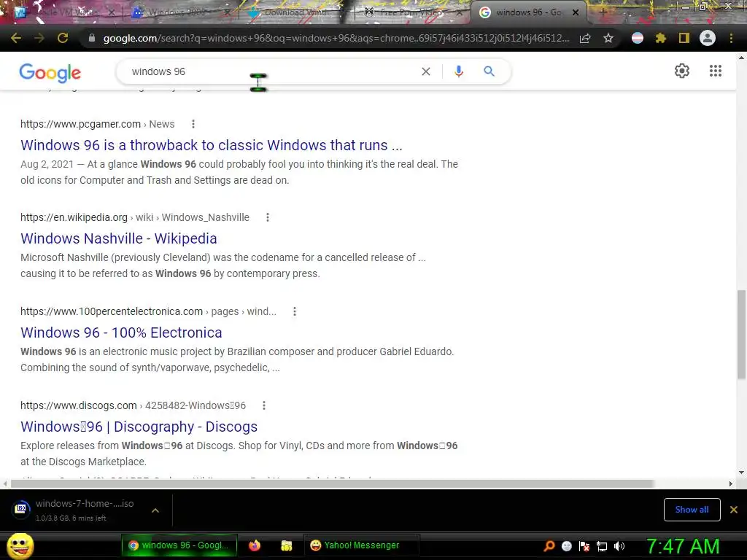The height and width of the screenshot is (560, 747).
Task: Switch to the fourth tab with panda icon
Action: 411,12
